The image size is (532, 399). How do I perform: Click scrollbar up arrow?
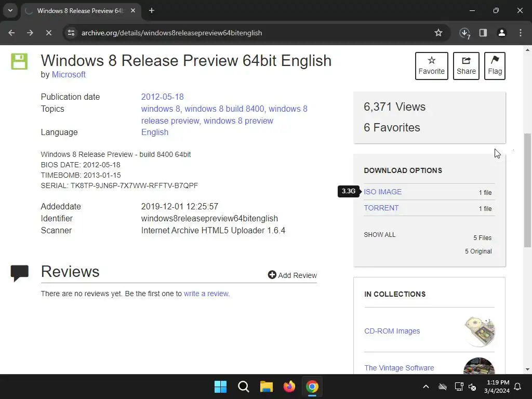[527, 50]
